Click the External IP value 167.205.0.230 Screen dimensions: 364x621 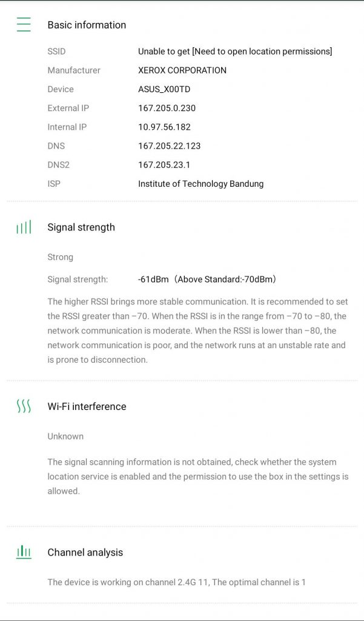click(x=167, y=108)
